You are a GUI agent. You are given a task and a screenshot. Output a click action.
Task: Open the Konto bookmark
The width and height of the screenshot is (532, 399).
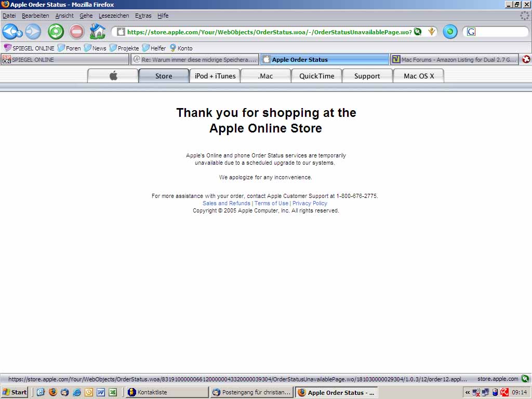tap(181, 48)
